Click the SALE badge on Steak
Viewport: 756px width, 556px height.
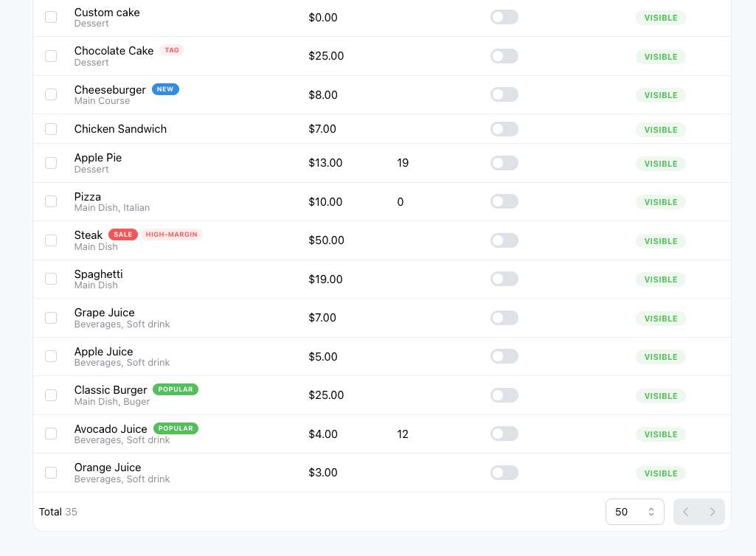[x=123, y=234]
